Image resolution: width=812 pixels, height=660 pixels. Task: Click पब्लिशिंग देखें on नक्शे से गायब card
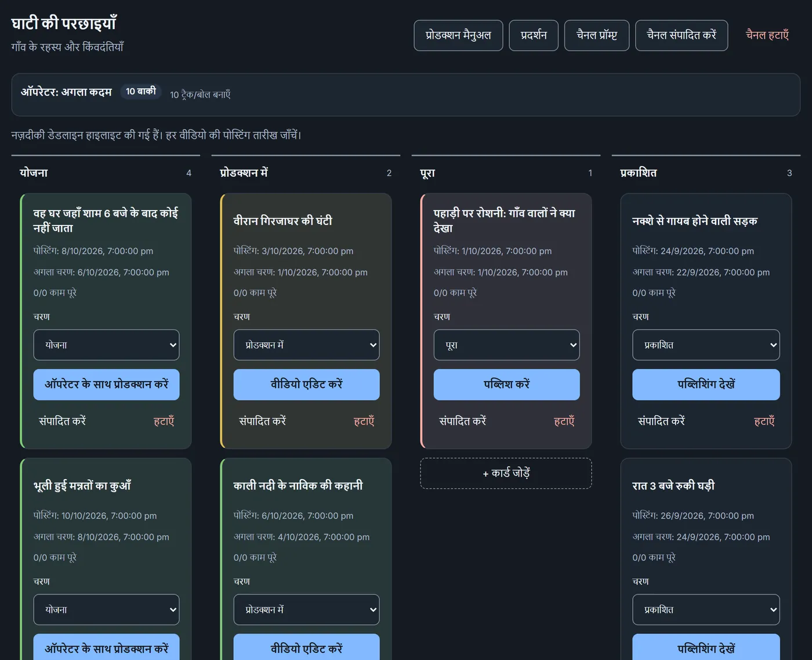pos(706,385)
